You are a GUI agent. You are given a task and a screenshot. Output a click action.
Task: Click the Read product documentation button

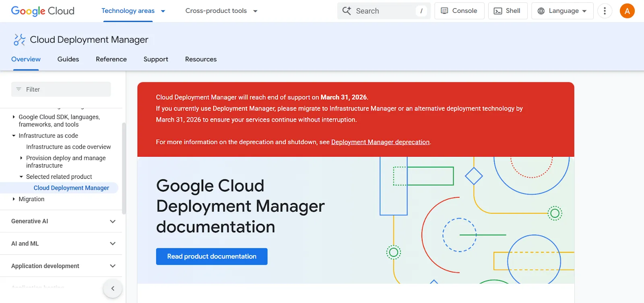pyautogui.click(x=212, y=256)
